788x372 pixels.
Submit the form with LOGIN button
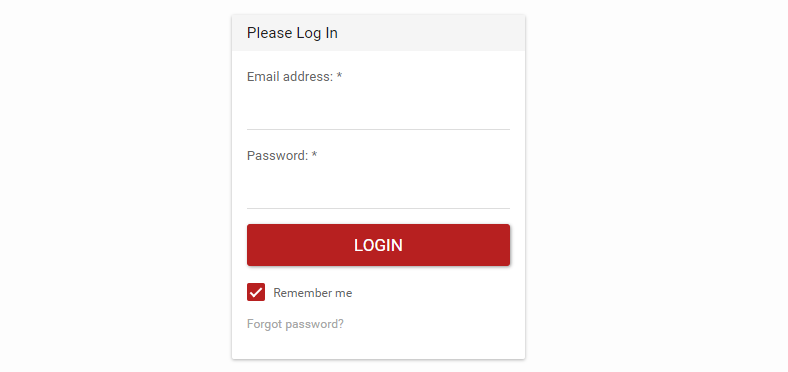[378, 245]
